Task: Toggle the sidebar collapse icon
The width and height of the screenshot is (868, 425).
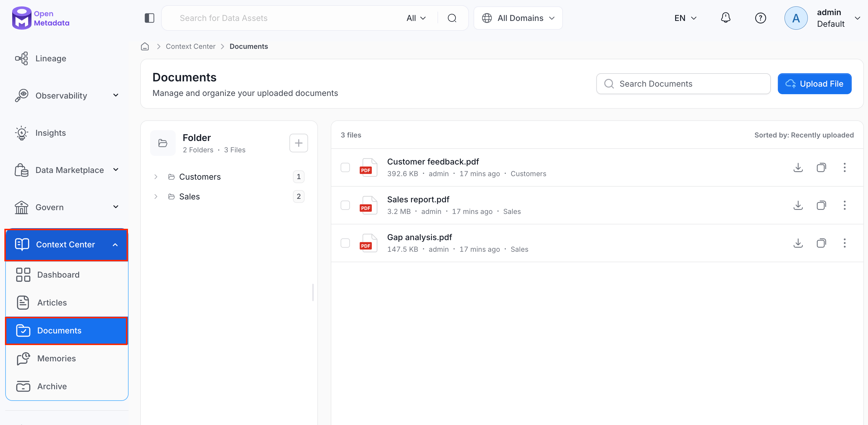Action: pyautogui.click(x=149, y=18)
